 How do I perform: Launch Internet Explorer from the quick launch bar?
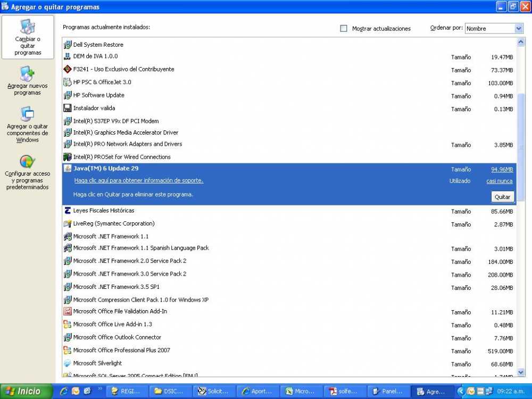(64, 391)
